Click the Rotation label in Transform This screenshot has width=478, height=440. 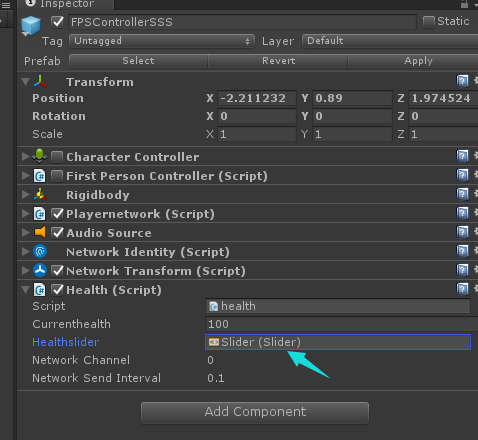[59, 116]
